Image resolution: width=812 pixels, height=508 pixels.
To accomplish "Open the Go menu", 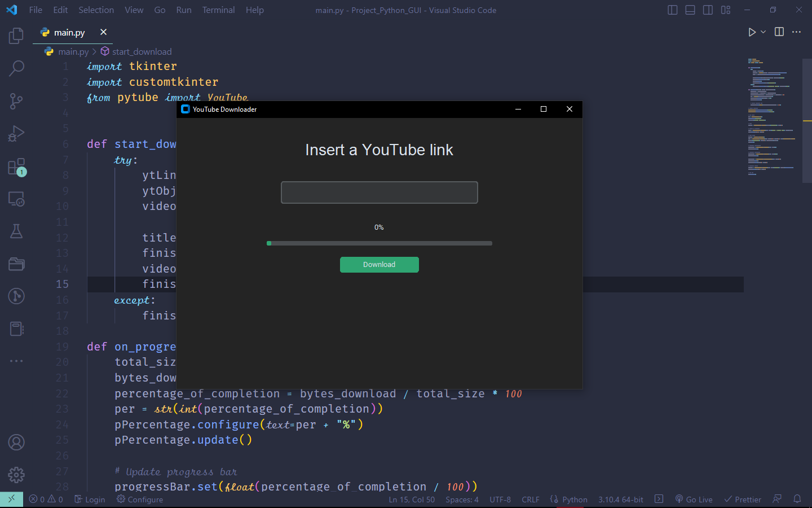I will pos(160,10).
